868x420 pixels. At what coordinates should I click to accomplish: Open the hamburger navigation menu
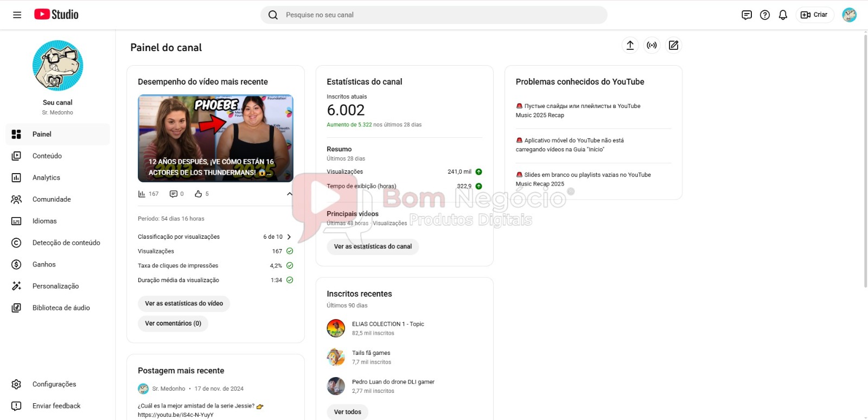click(x=17, y=15)
